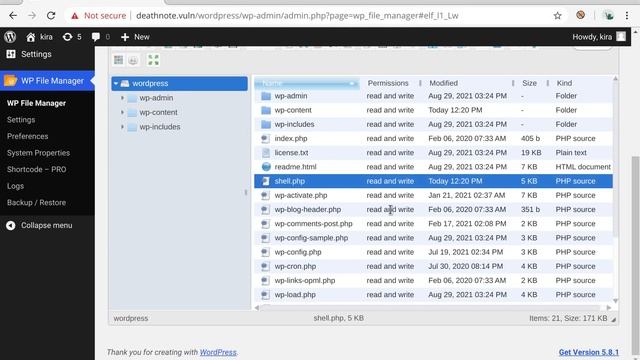Image resolution: width=640 pixels, height=360 pixels.
Task: Click the browser forward arrow
Action: pyautogui.click(x=32, y=16)
